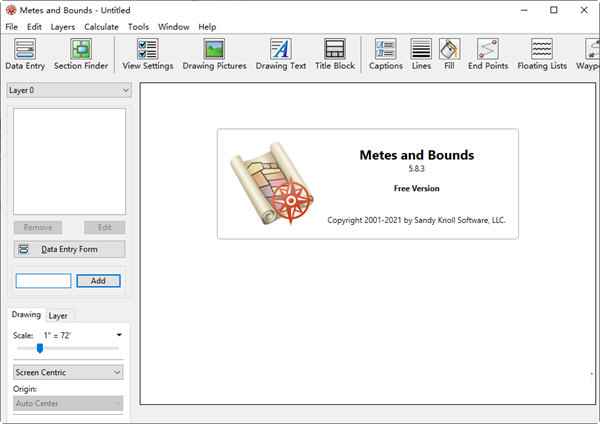Launch the Section Finder tool
Screen dimensions: 600x424
(x=81, y=54)
